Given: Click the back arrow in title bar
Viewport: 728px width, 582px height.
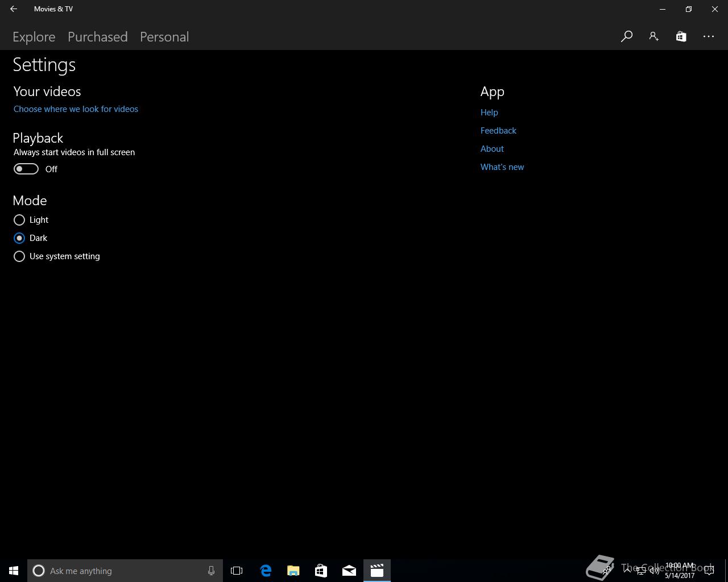Looking at the screenshot, I should (14, 9).
